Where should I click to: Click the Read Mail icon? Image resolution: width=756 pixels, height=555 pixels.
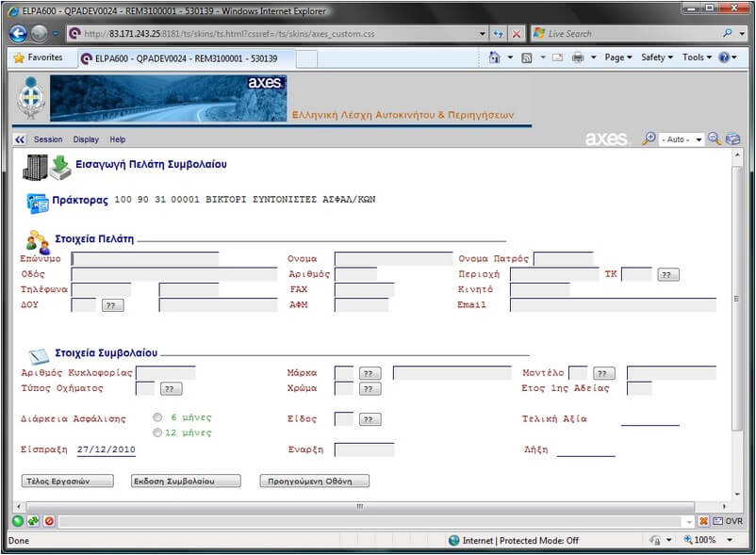pos(558,57)
